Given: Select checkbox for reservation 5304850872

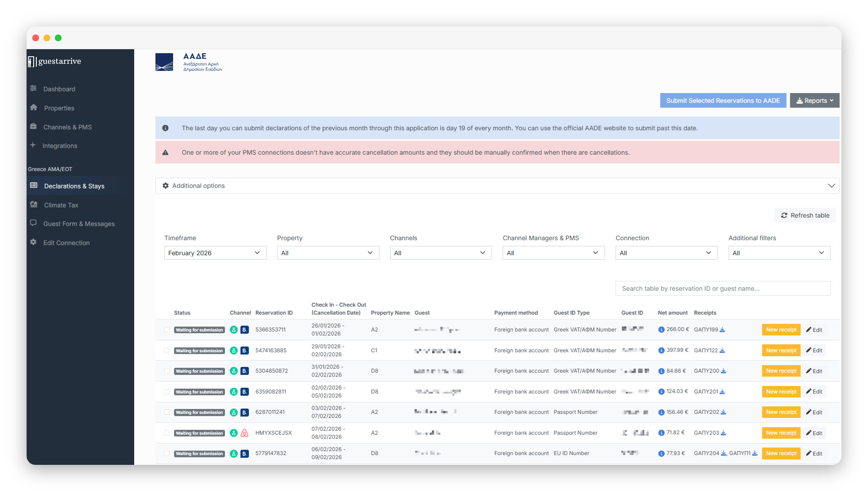Looking at the screenshot, I should pos(167,371).
